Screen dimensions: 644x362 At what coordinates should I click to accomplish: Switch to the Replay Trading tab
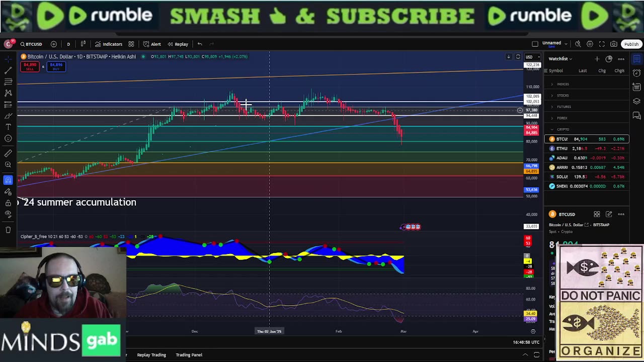point(151,355)
